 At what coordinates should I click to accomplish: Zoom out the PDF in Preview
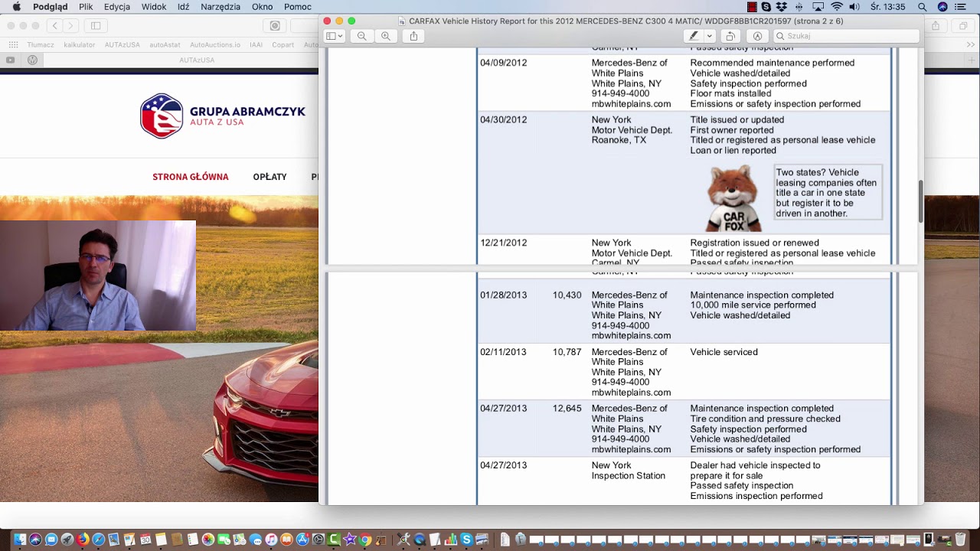coord(361,36)
